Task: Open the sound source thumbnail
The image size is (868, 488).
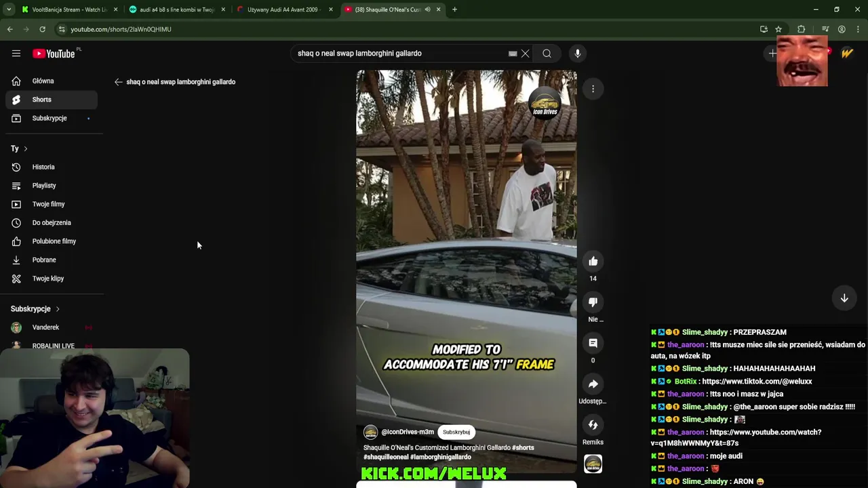Action: click(x=593, y=464)
